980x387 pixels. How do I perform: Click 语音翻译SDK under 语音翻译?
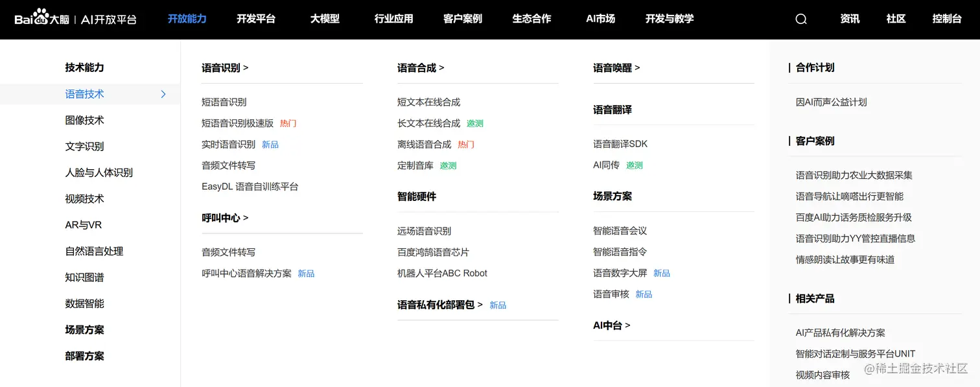coord(620,143)
